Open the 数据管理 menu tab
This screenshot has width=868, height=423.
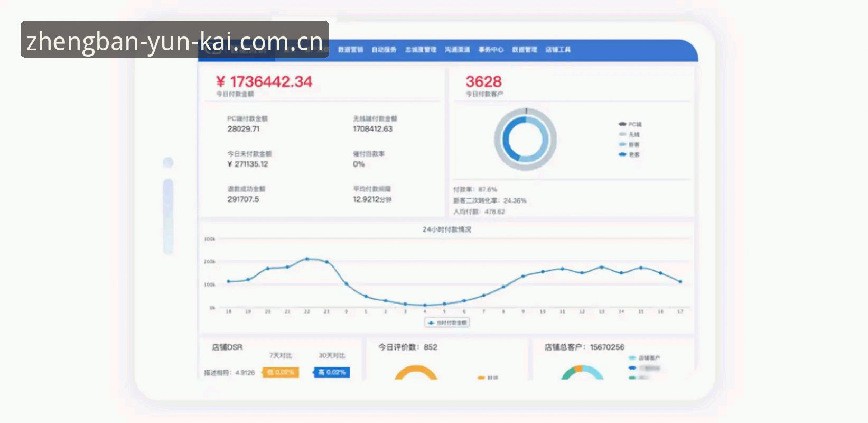click(525, 50)
